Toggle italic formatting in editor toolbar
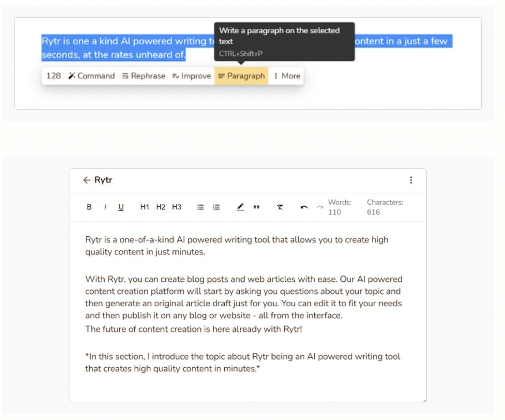Screen dimensions: 505x420 click(105, 207)
